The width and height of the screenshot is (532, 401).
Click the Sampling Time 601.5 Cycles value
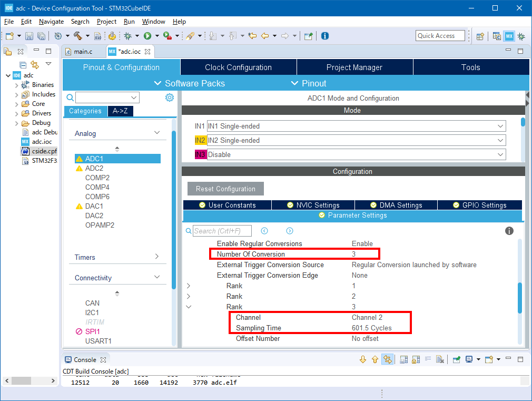tap(371, 328)
